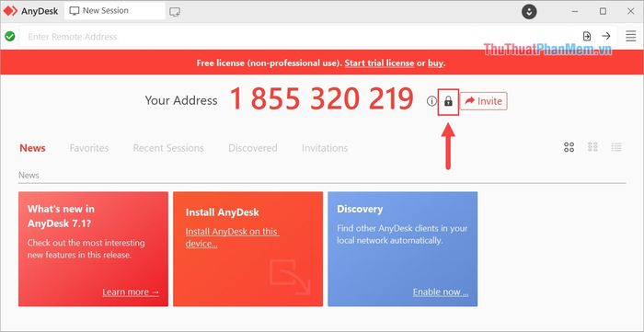Screen dimensions: 644x332
Task: Click the Start trial license link
Action: (379, 63)
